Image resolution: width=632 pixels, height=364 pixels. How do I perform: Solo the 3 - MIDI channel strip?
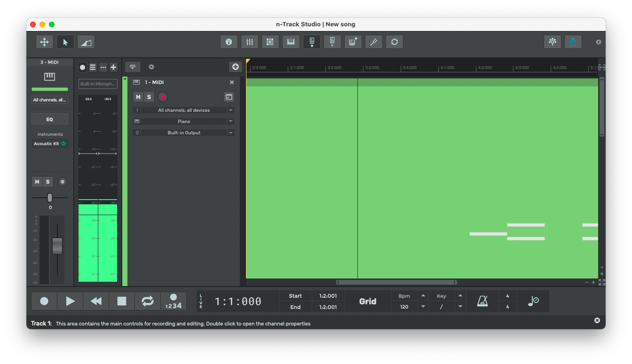[47, 182]
